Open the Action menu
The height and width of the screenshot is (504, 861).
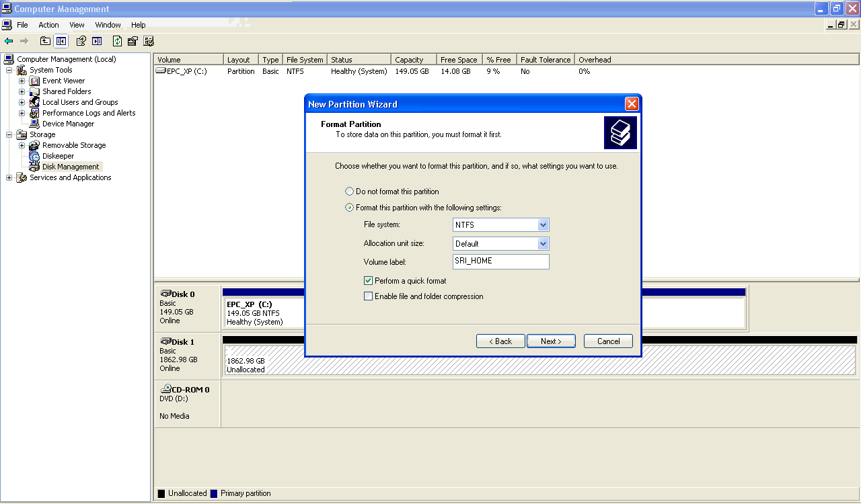pyautogui.click(x=48, y=25)
